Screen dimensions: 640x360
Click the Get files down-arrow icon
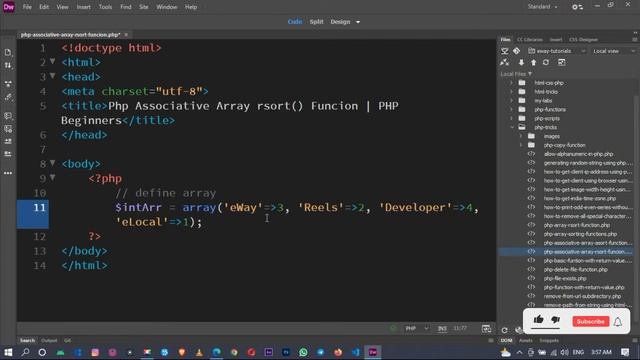point(521,62)
